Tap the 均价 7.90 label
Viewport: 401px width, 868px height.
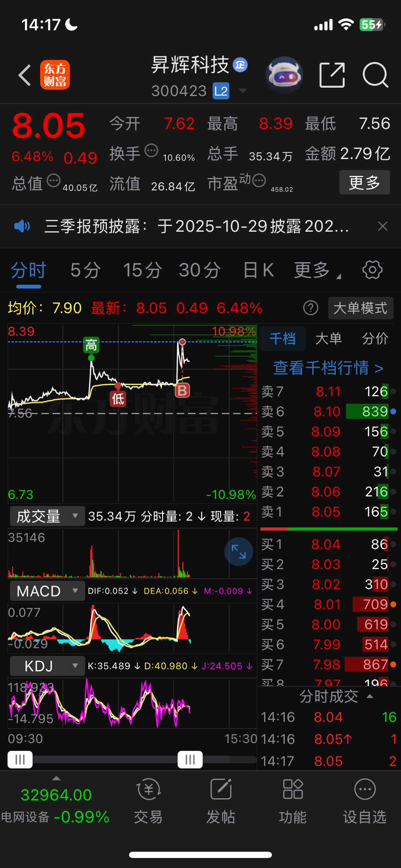point(45,308)
